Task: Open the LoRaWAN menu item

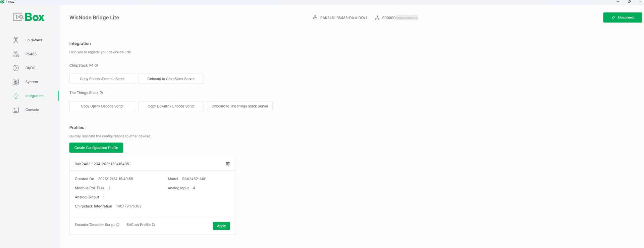Action: [34, 40]
